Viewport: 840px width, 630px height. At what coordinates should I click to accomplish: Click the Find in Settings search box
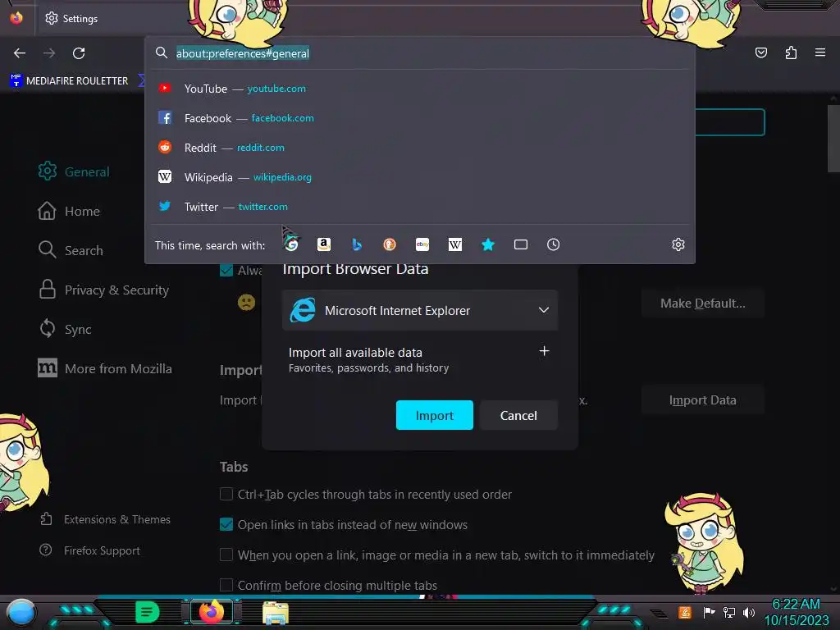point(729,122)
